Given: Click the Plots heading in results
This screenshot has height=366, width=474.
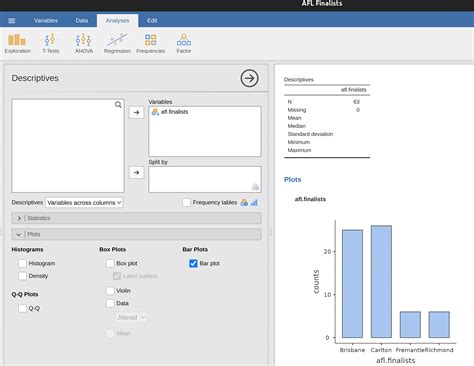Looking at the screenshot, I should pyautogui.click(x=292, y=179).
